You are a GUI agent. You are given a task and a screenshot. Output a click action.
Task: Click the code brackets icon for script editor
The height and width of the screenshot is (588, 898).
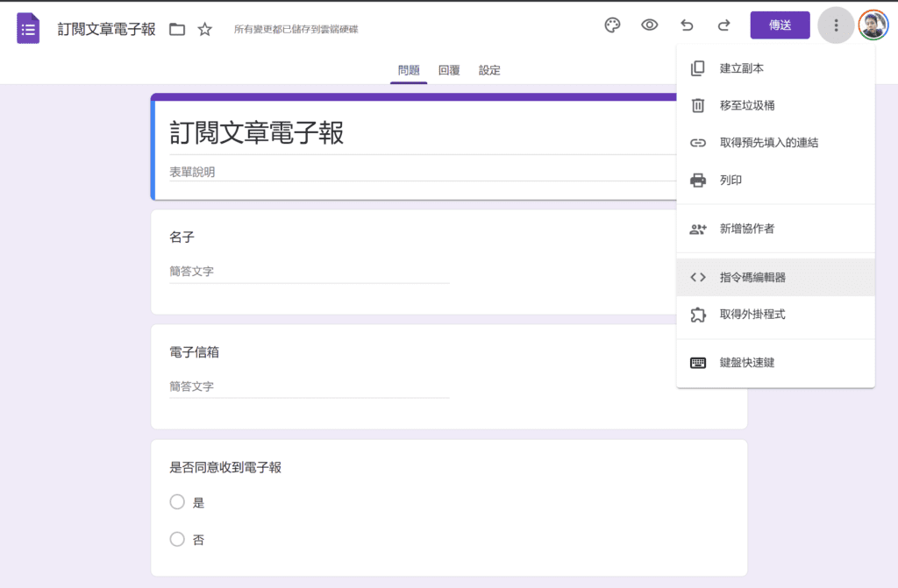click(x=697, y=277)
